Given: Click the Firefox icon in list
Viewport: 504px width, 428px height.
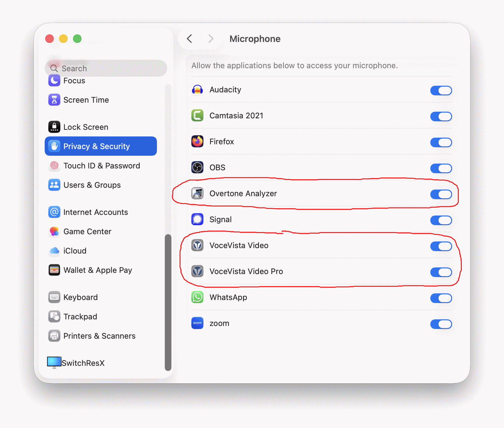Looking at the screenshot, I should pyautogui.click(x=197, y=142).
